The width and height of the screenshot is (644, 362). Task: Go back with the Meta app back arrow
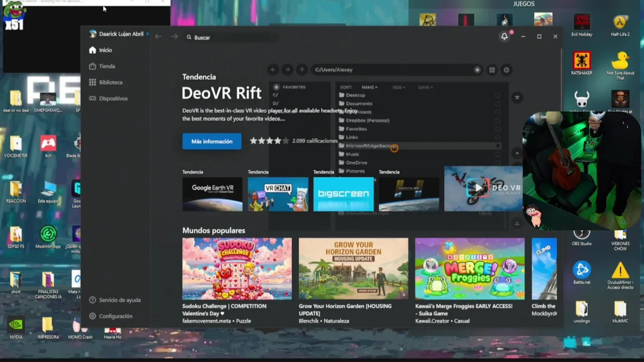tap(158, 37)
